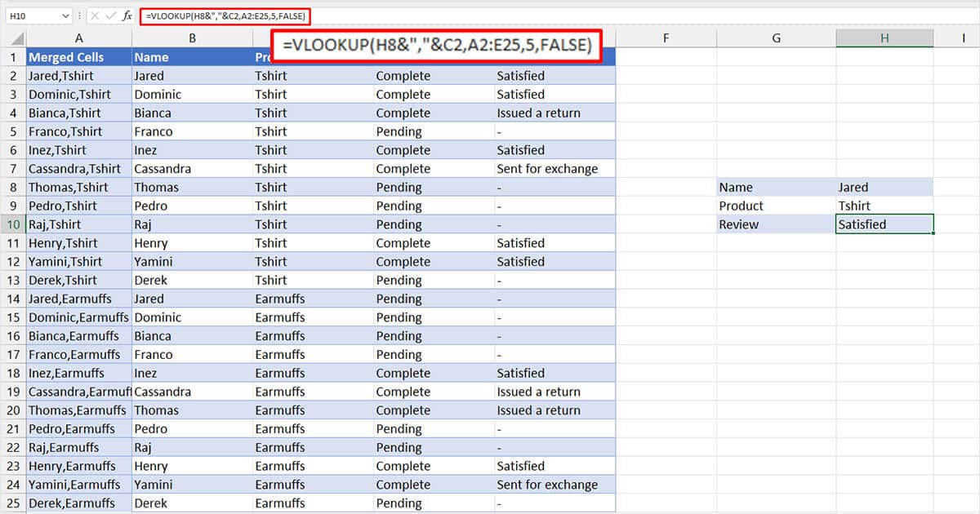The height and width of the screenshot is (514, 980).
Task: Click the Insert Function fx icon
Action: pos(127,15)
